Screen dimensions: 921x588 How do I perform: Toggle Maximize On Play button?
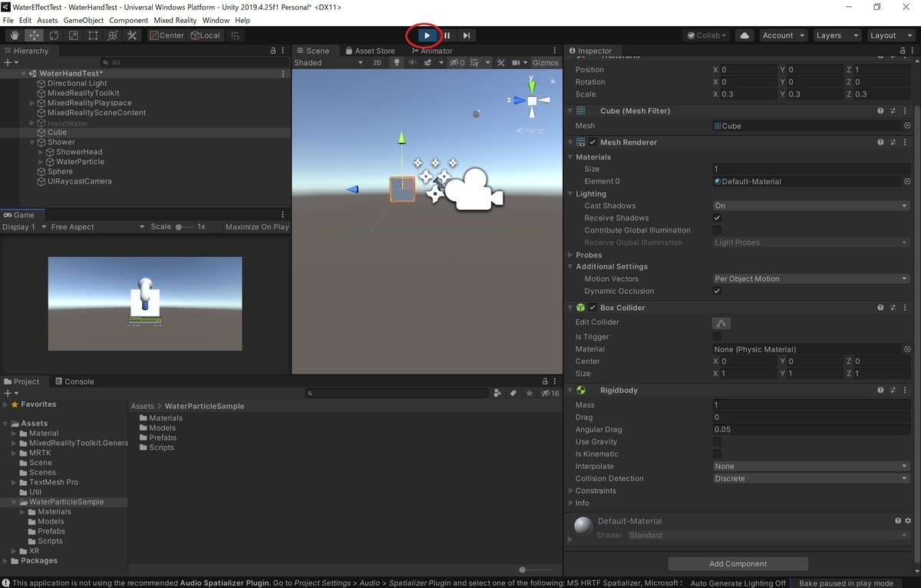(257, 227)
